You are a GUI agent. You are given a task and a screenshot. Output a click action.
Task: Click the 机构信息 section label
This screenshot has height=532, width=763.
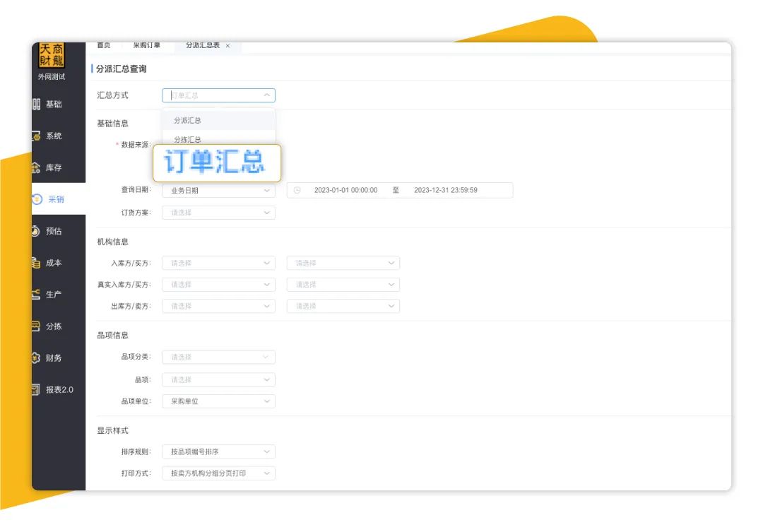[113, 242]
